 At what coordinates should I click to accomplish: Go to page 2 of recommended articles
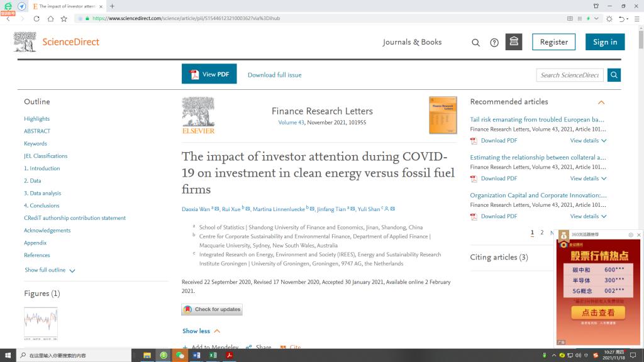(x=541, y=233)
